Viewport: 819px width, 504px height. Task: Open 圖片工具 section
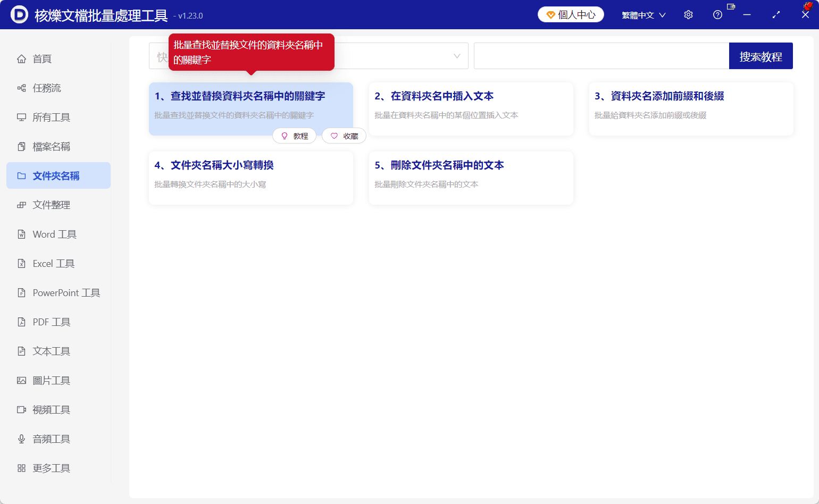point(59,380)
